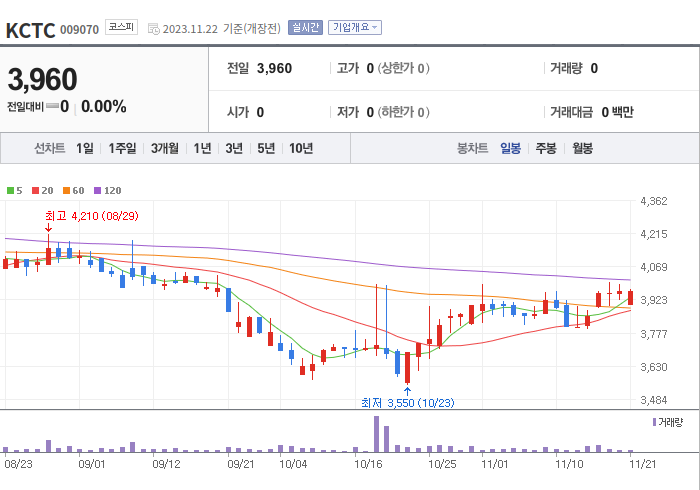Select the 1주일 line chart period
This screenshot has width=700, height=490.
[122, 148]
